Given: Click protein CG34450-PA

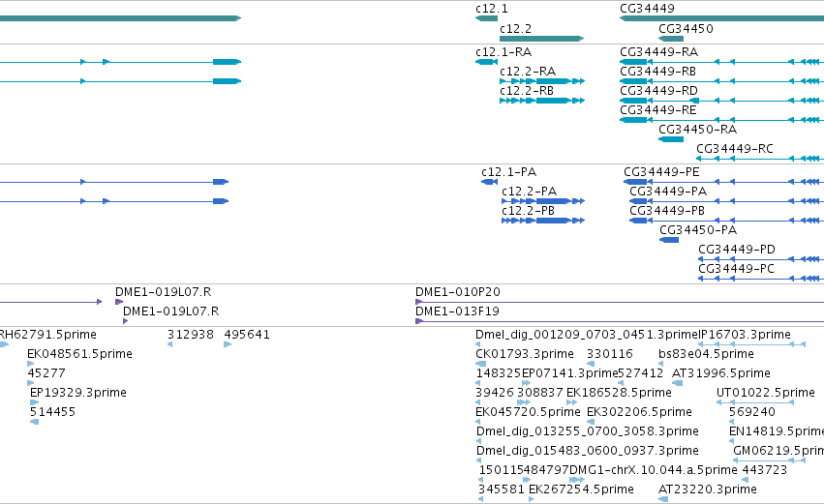Looking at the screenshot, I should (x=669, y=240).
